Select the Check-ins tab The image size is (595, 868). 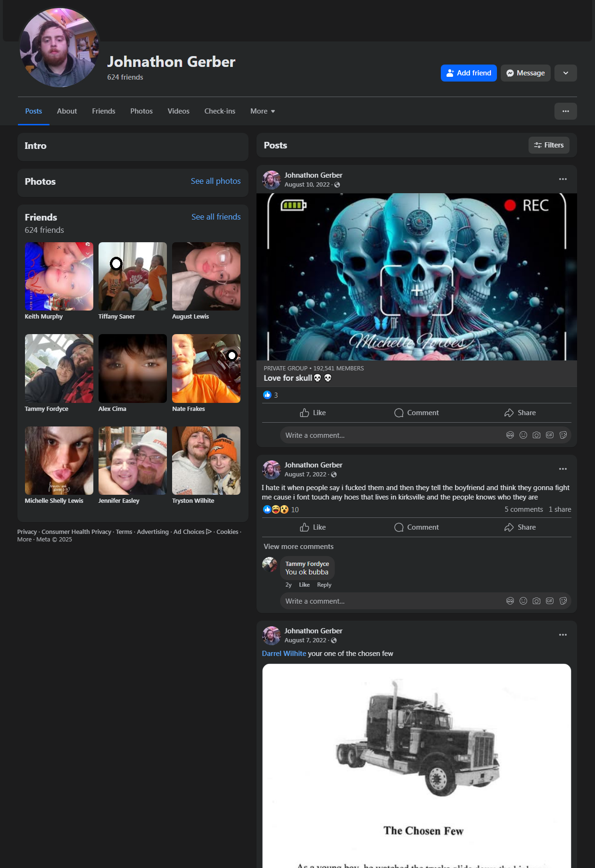pos(220,111)
